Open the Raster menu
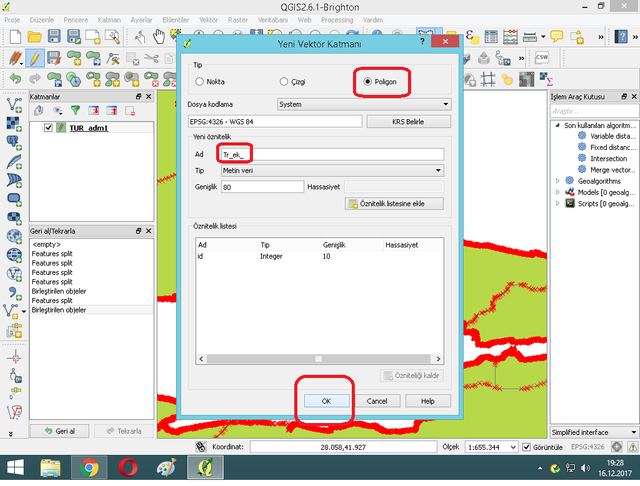 pyautogui.click(x=238, y=20)
